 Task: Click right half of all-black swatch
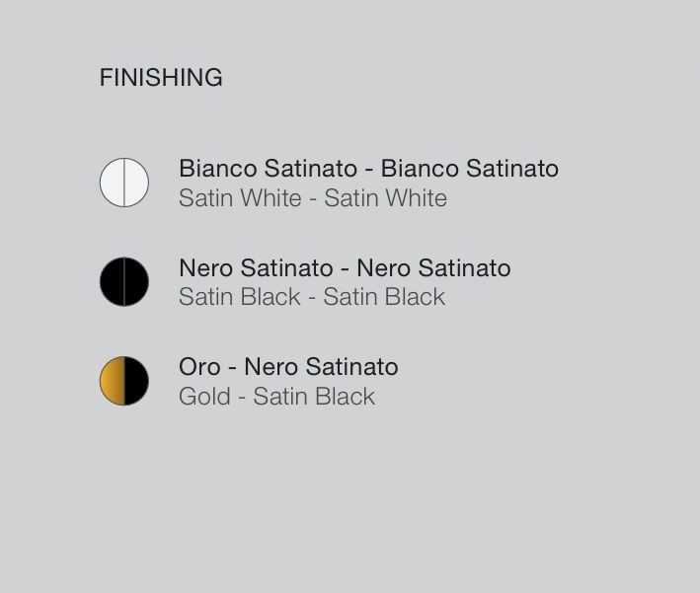point(136,281)
